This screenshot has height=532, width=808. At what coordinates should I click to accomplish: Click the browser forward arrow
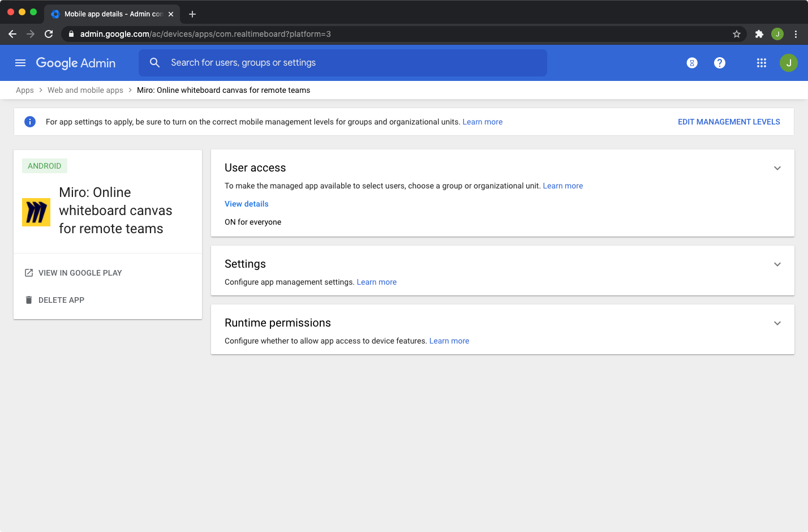[31, 34]
